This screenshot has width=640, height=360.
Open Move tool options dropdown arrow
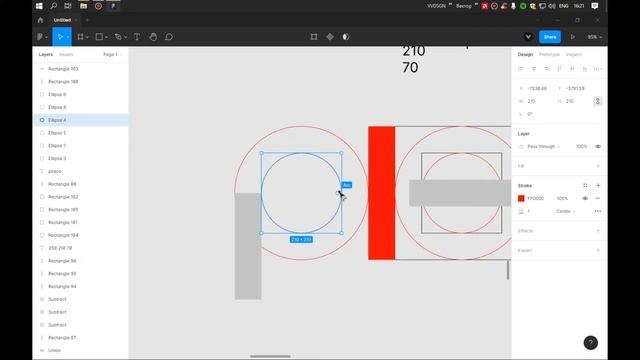[68, 37]
